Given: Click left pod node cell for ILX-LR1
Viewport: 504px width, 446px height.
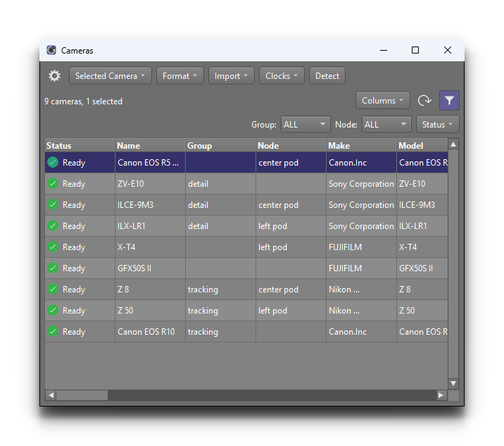Looking at the screenshot, I should (291, 226).
